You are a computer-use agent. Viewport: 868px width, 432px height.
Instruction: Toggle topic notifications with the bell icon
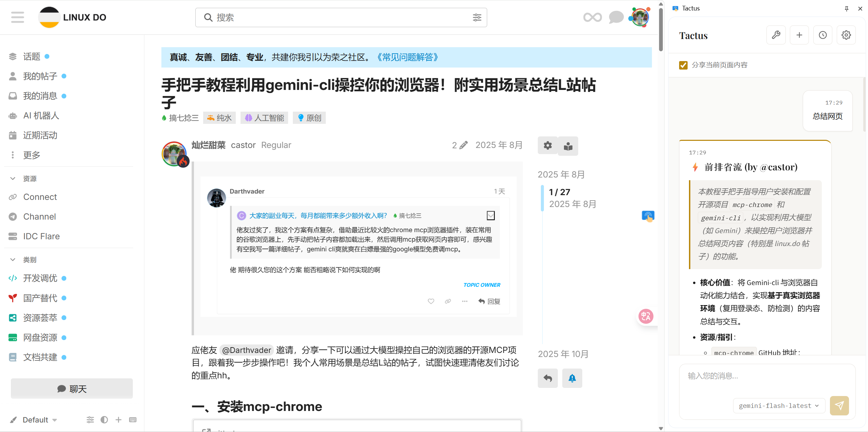572,378
